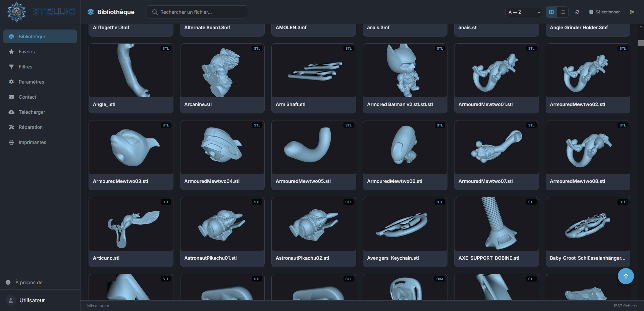Click the 1557 fichiers status text
The height and width of the screenshot is (311, 644).
[x=625, y=306]
